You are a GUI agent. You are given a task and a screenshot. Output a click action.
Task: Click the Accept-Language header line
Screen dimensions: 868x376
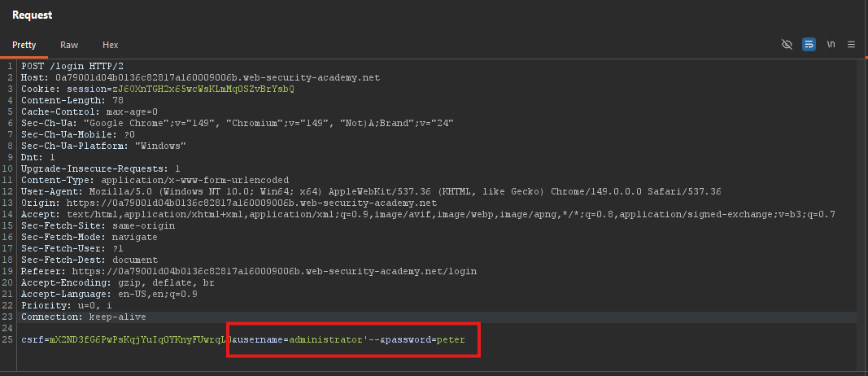click(x=109, y=294)
